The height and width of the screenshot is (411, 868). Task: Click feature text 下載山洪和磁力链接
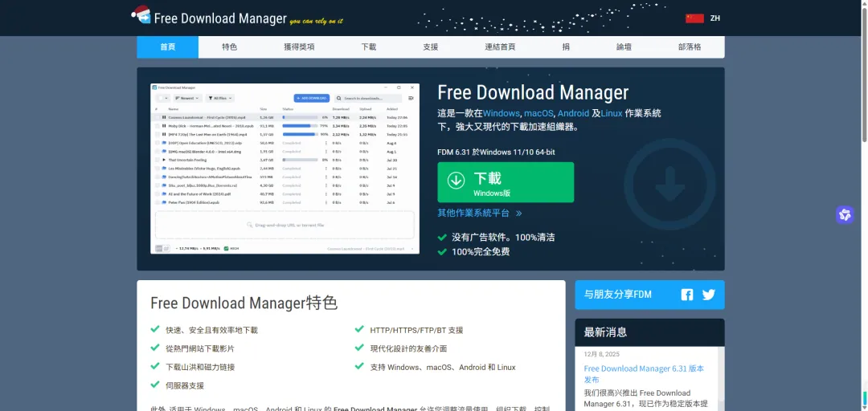click(200, 368)
